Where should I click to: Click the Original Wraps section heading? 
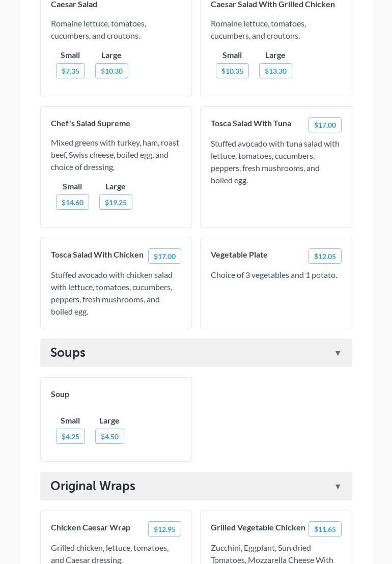click(x=93, y=486)
